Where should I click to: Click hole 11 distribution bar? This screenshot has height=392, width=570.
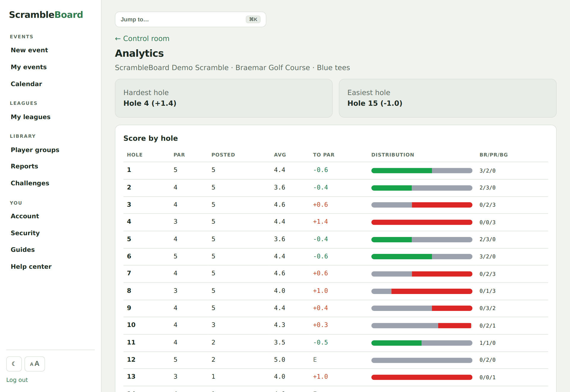[422, 343]
